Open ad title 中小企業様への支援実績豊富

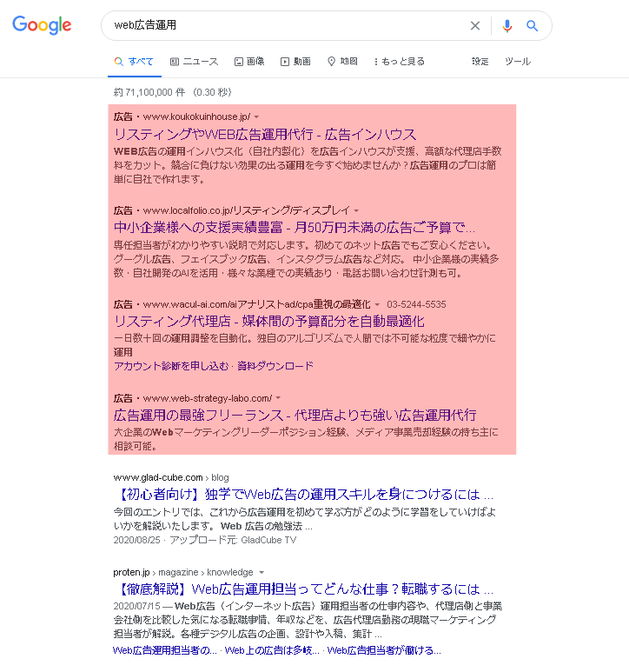tap(295, 228)
